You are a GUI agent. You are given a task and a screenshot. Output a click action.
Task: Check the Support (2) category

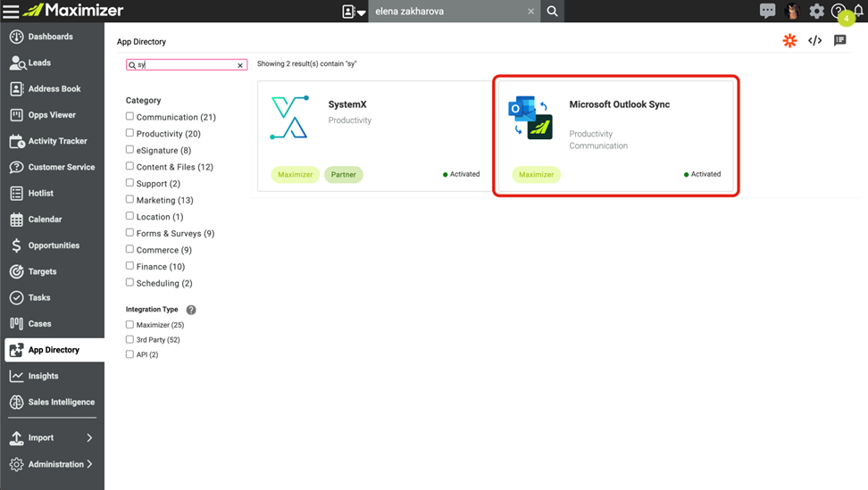point(129,182)
